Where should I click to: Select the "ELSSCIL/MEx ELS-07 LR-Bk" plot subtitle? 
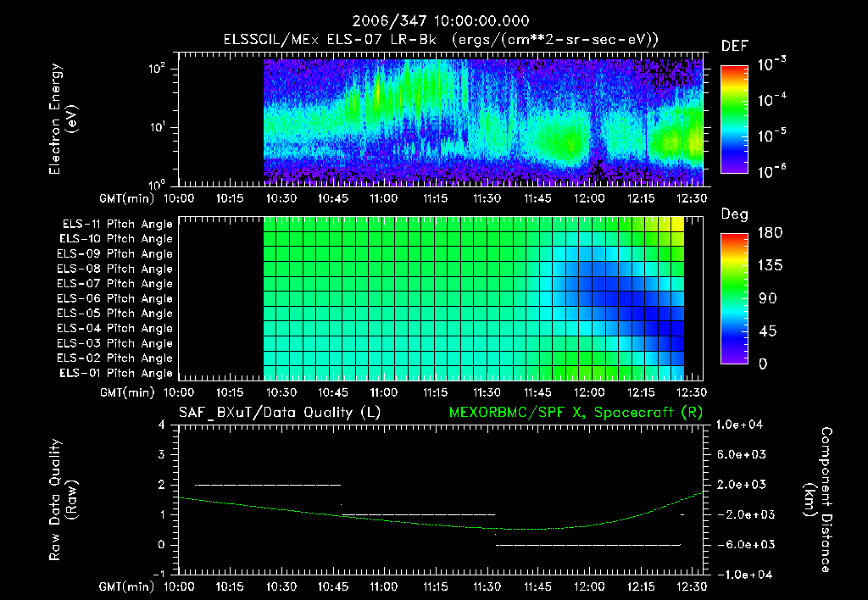point(330,40)
